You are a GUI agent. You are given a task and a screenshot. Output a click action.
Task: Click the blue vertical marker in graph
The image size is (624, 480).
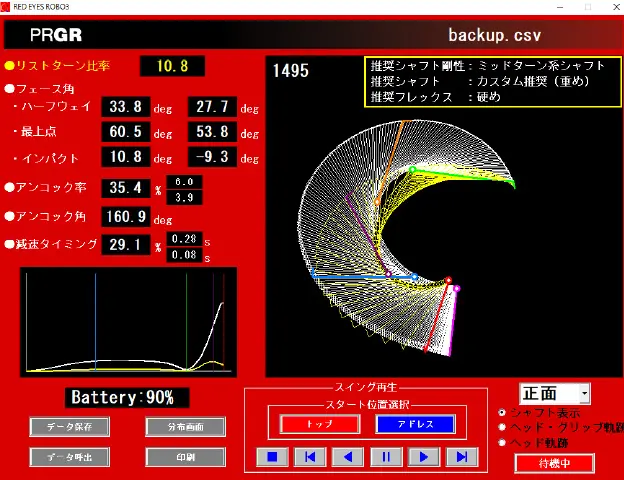pyautogui.click(x=96, y=322)
